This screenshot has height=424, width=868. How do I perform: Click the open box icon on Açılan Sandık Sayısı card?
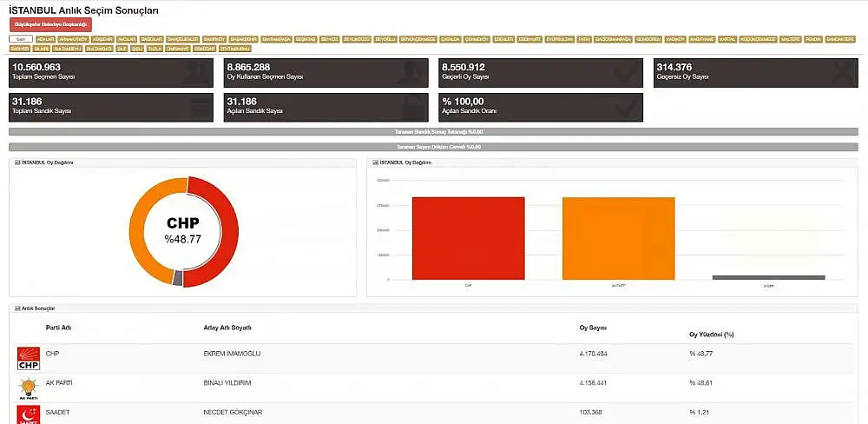(411, 108)
